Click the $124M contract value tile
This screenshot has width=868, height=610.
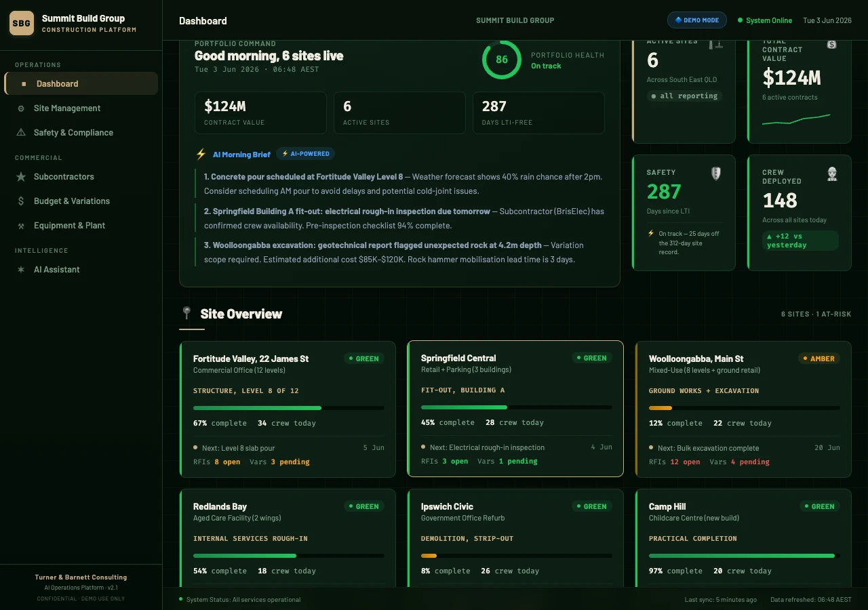click(260, 113)
